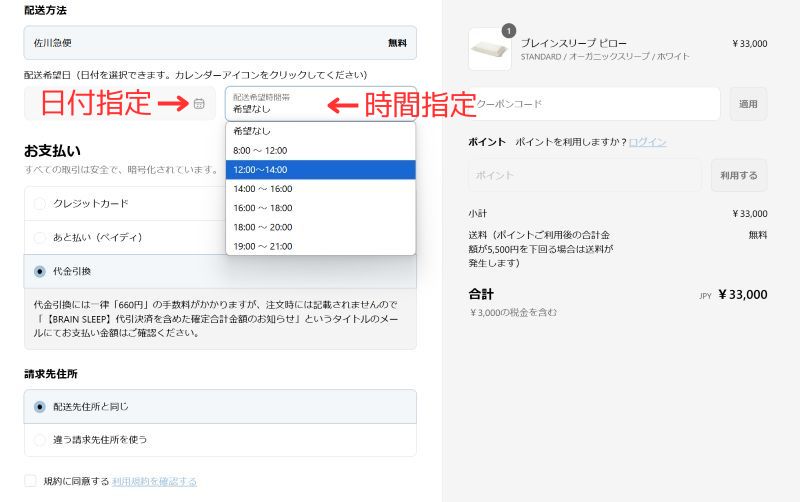
Task: Click the pillow product thumbnail
Action: [x=490, y=49]
